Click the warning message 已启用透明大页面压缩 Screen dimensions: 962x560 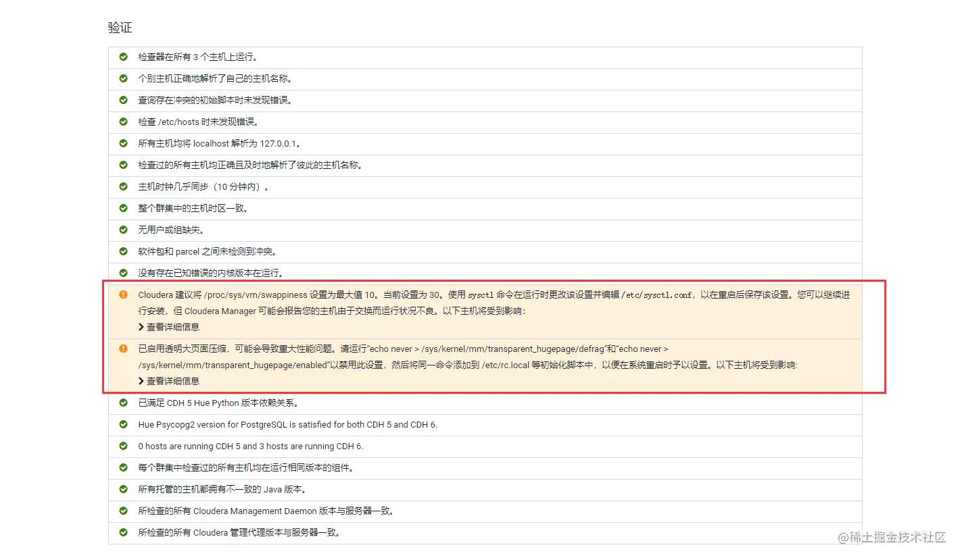pos(468,357)
